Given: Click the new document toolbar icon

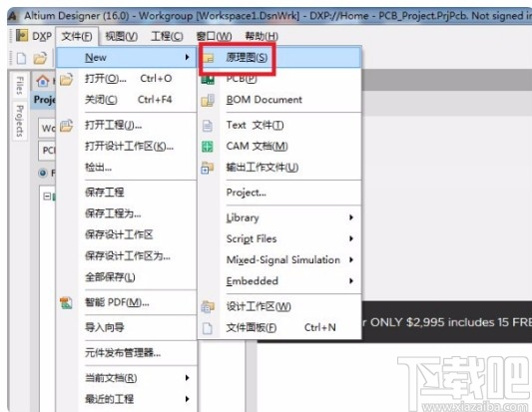Looking at the screenshot, I should click(x=22, y=58).
